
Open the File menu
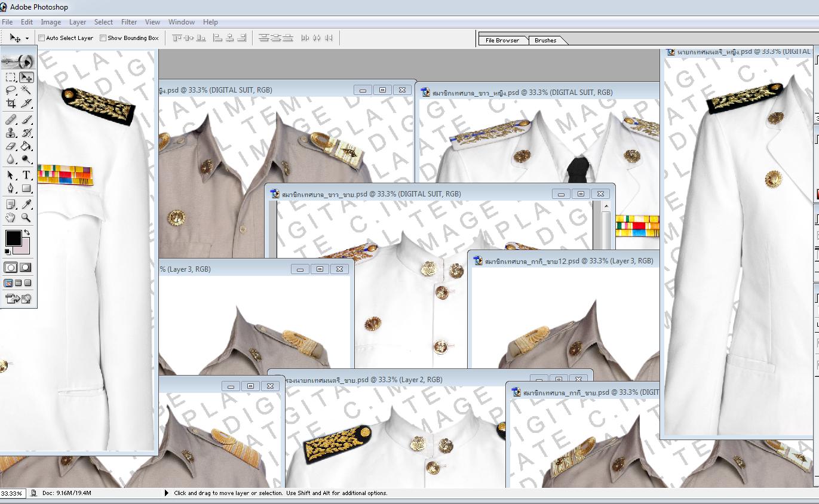pyautogui.click(x=7, y=22)
